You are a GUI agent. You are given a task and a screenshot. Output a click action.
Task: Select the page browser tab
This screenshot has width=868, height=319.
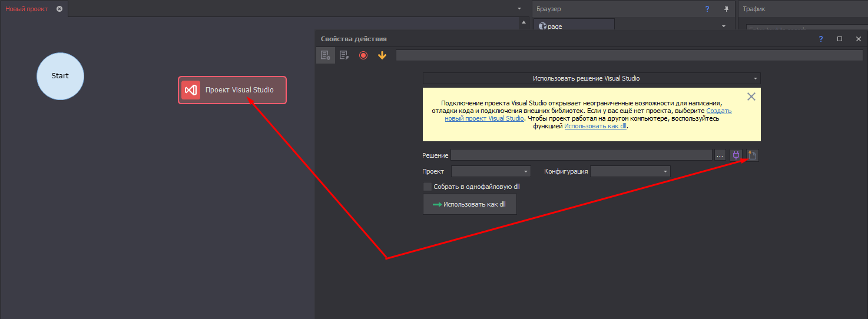[x=574, y=26]
